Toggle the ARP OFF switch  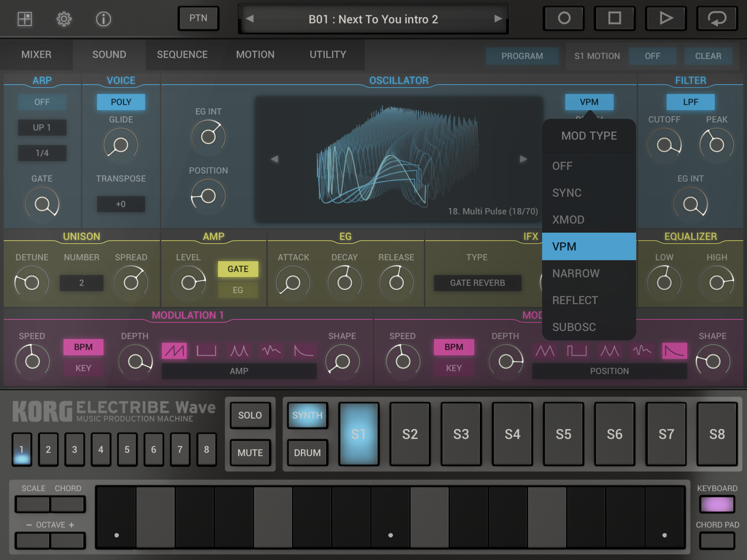tap(42, 102)
